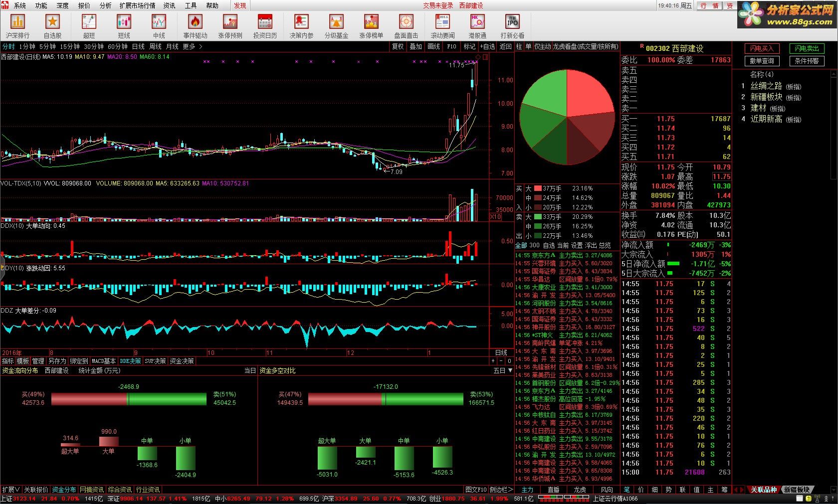
Task: Toggle 叠加 overlay on chart
Action: click(416, 46)
